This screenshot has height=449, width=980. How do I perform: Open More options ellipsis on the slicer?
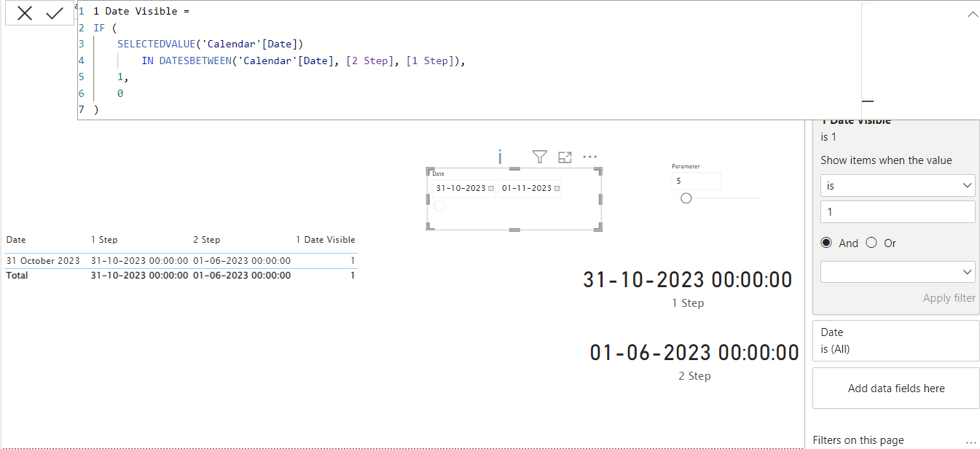click(590, 157)
